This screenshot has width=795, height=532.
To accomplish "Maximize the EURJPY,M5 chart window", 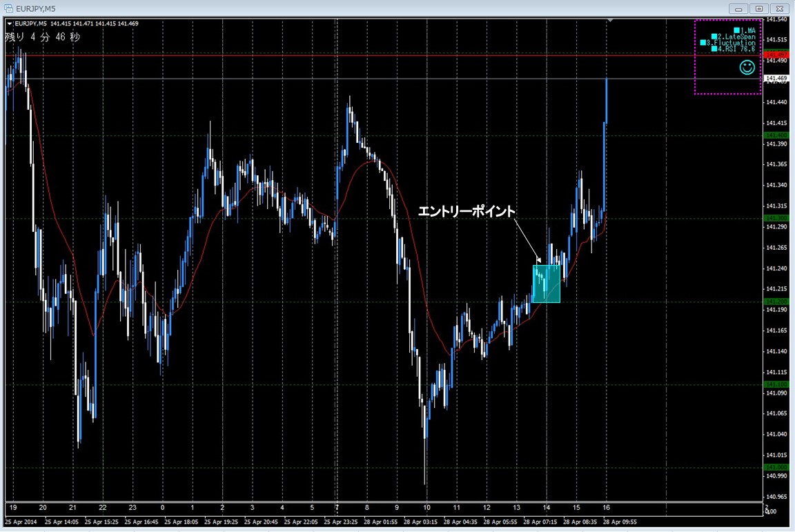I will [759, 8].
